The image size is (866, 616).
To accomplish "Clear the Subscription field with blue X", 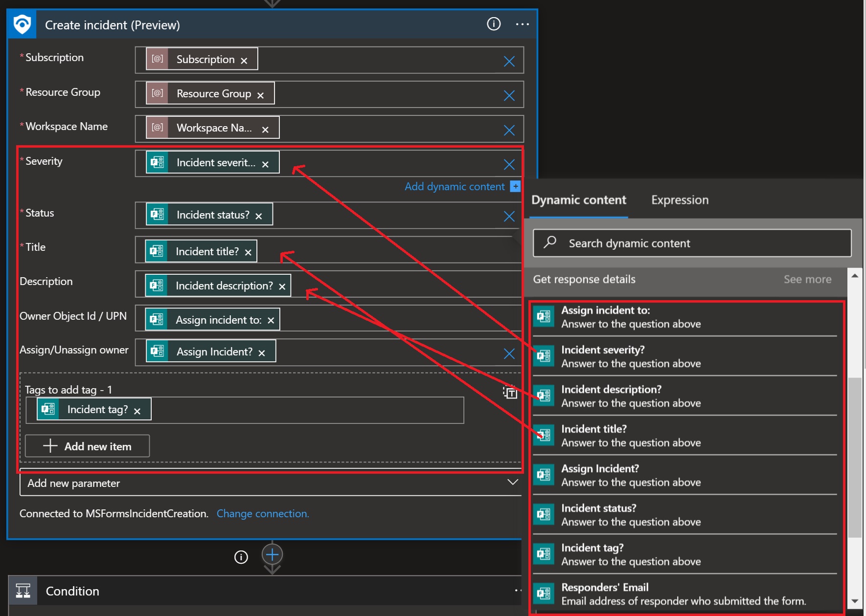I will point(509,61).
